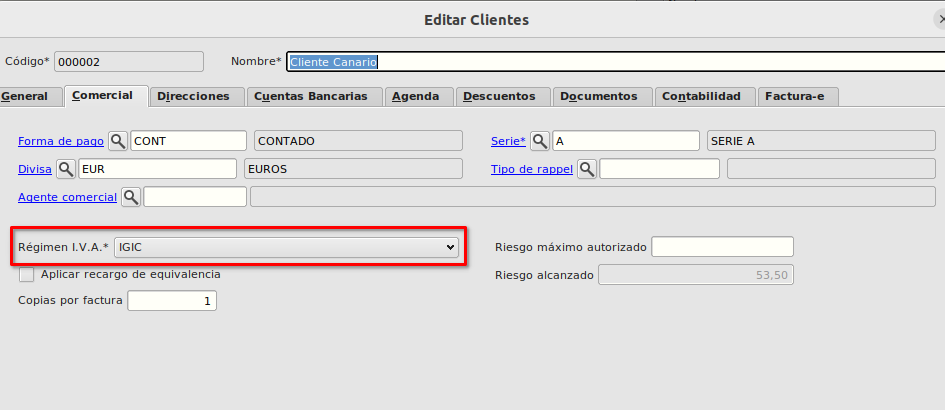The image size is (945, 410).
Task: Follow the Agente comercial link
Action: 68,197
